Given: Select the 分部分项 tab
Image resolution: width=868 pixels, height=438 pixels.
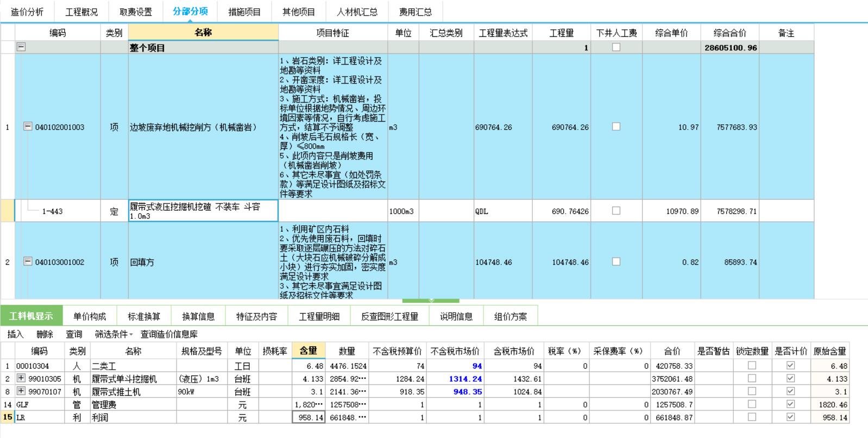Looking at the screenshot, I should pos(190,11).
